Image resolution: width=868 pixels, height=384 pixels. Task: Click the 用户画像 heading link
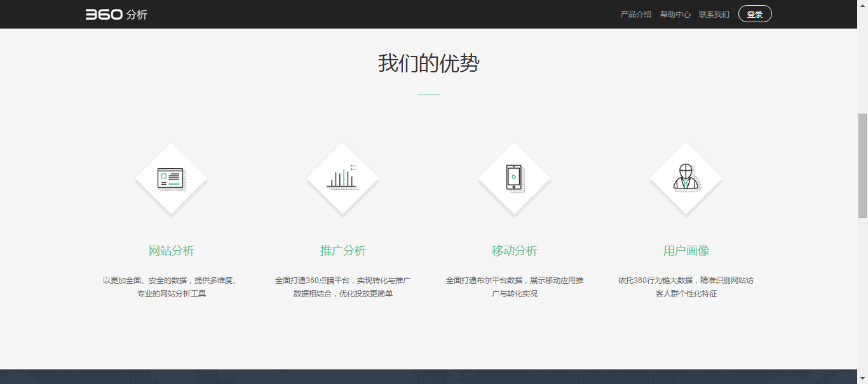[x=686, y=251]
